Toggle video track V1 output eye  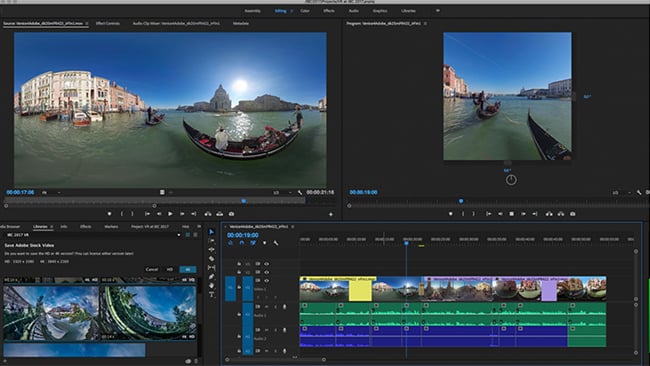(x=267, y=281)
